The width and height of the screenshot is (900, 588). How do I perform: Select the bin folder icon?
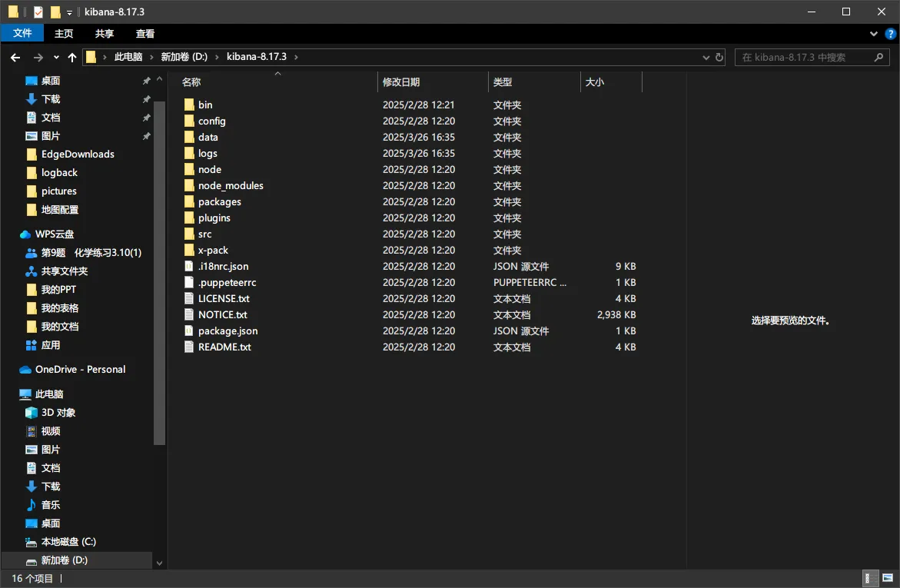pyautogui.click(x=189, y=105)
